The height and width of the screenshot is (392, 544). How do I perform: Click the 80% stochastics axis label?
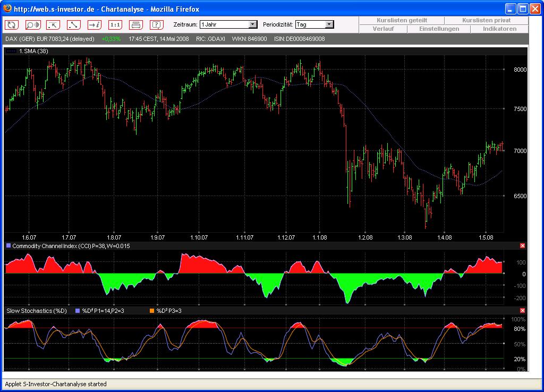tap(520, 329)
